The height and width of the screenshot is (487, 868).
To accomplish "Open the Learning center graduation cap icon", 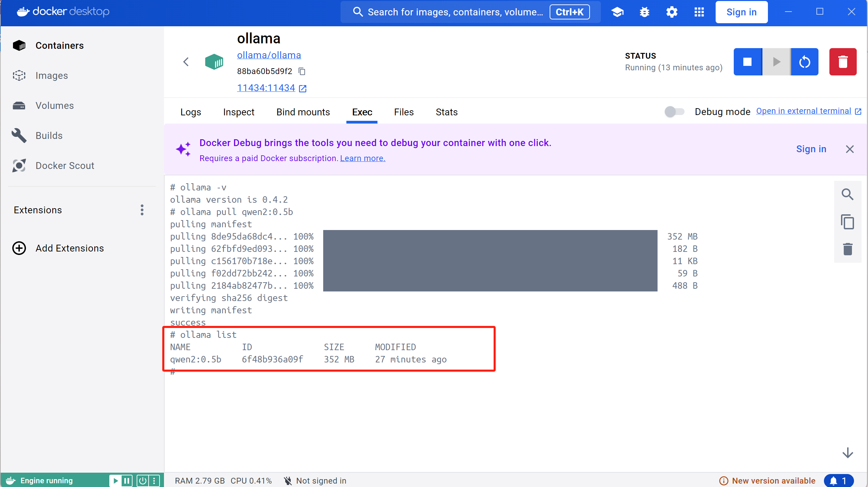I will point(617,12).
